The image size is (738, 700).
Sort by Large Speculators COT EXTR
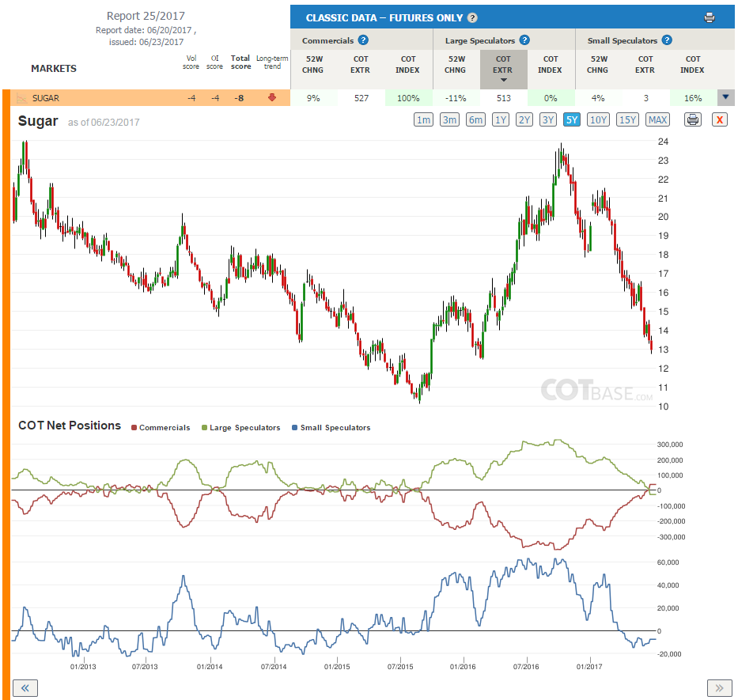coord(503,68)
